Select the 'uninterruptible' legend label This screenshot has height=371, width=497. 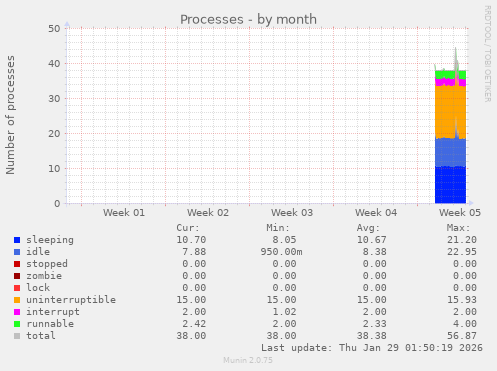[x=71, y=300]
